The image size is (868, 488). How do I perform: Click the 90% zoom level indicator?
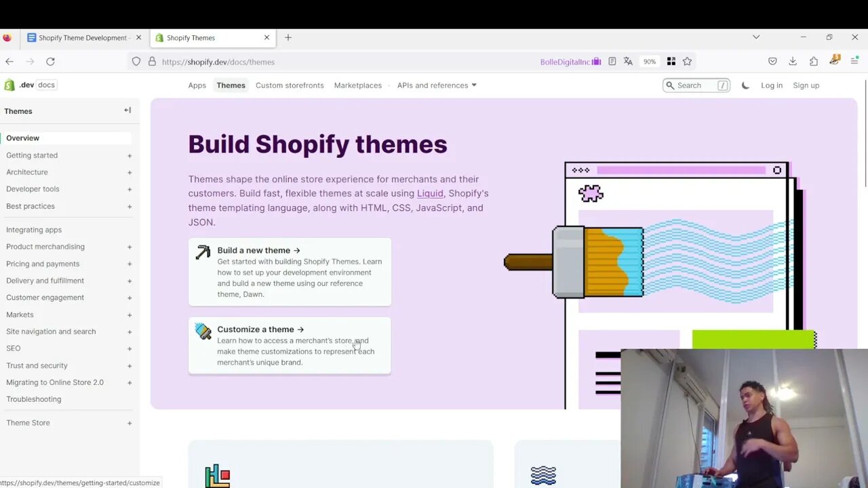coord(650,62)
